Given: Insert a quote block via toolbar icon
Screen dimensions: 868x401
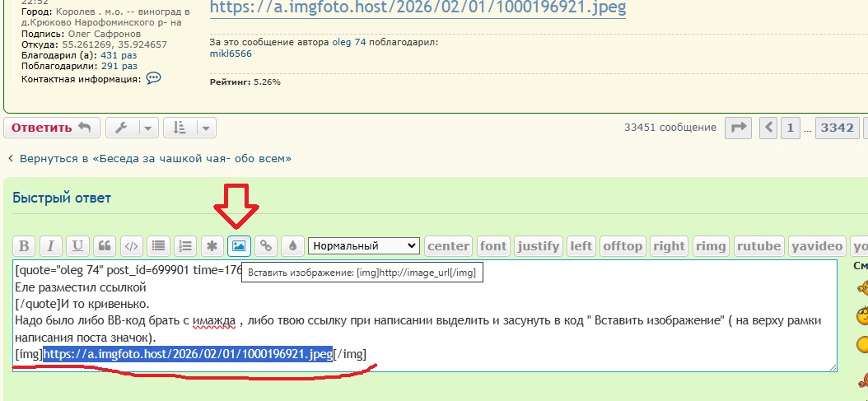Looking at the screenshot, I should click(104, 245).
